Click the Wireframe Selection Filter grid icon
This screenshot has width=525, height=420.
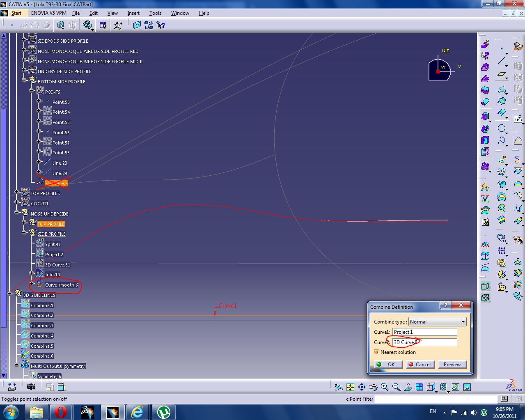[x=103, y=25]
